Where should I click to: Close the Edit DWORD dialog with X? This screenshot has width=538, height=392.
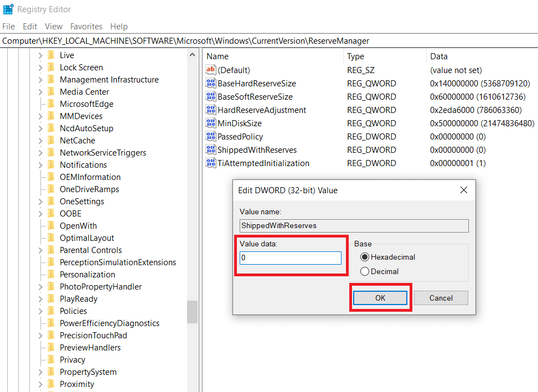(464, 190)
